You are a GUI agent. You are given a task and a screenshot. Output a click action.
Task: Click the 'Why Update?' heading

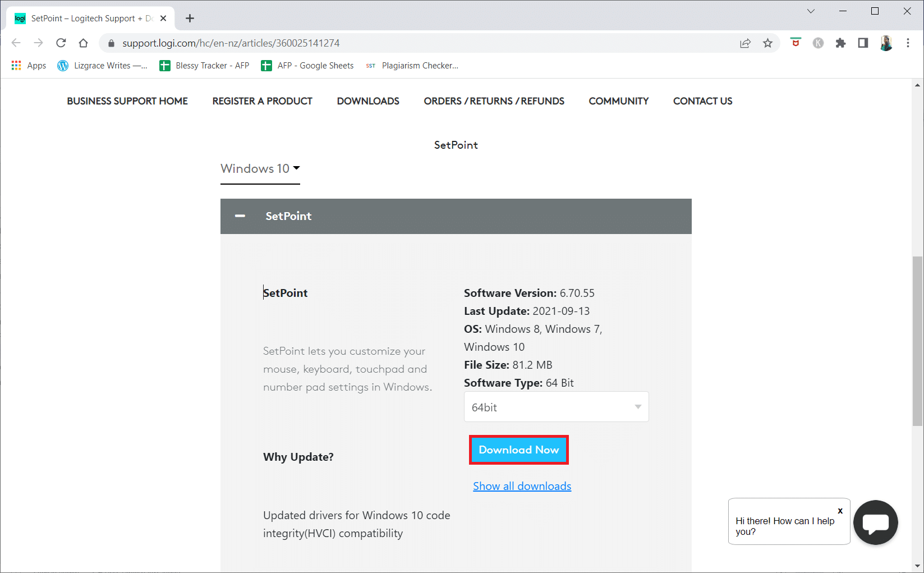(x=298, y=457)
